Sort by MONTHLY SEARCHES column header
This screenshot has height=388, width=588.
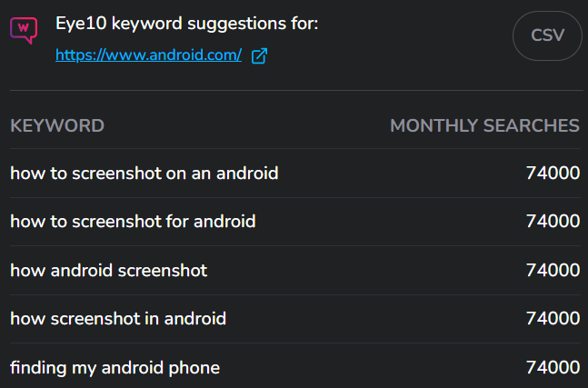pos(485,125)
